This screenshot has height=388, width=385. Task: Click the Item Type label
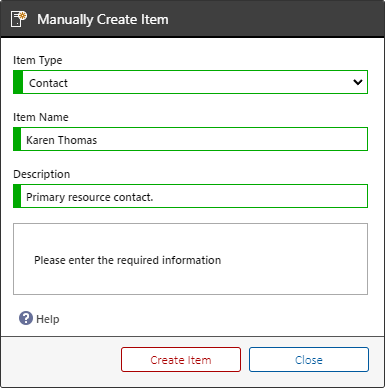38,60
